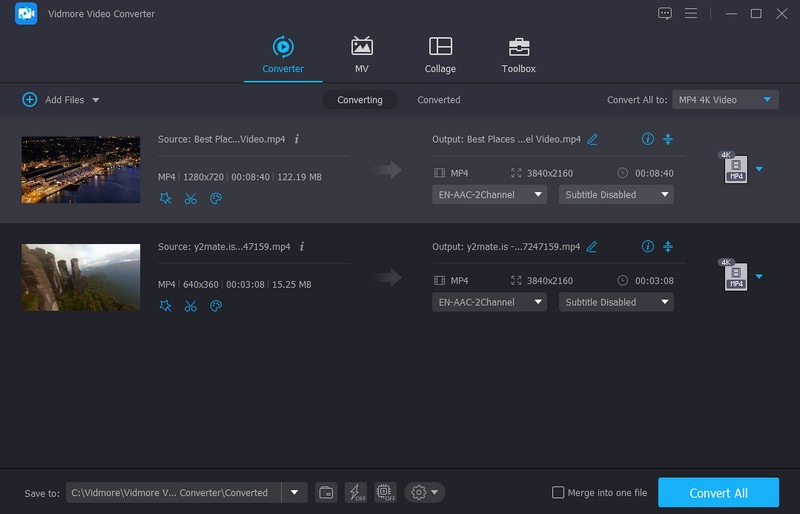The width and height of the screenshot is (800, 514).
Task: Click y2mate source resolution 640x360
Action: 201,285
